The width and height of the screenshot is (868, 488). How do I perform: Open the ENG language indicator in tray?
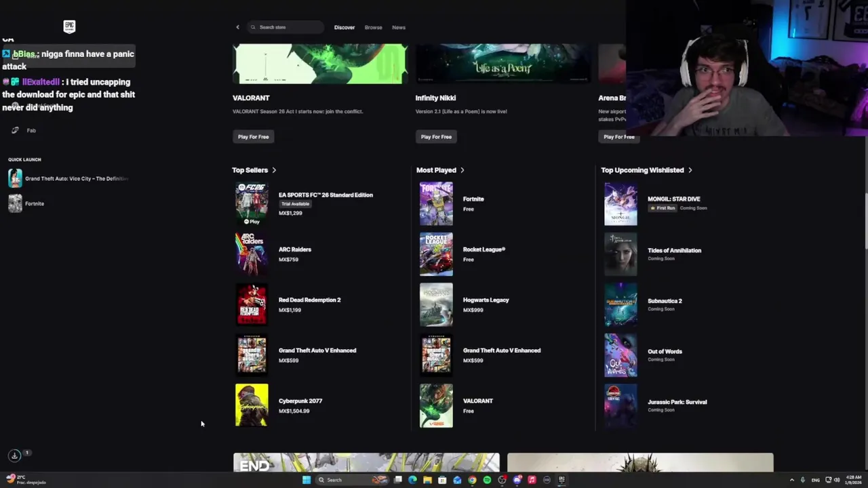tap(815, 480)
